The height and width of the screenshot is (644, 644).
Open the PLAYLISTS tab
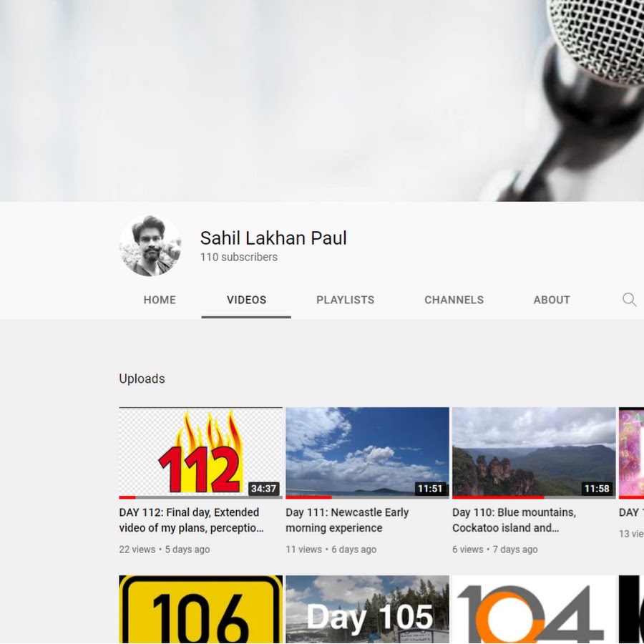pos(346,300)
